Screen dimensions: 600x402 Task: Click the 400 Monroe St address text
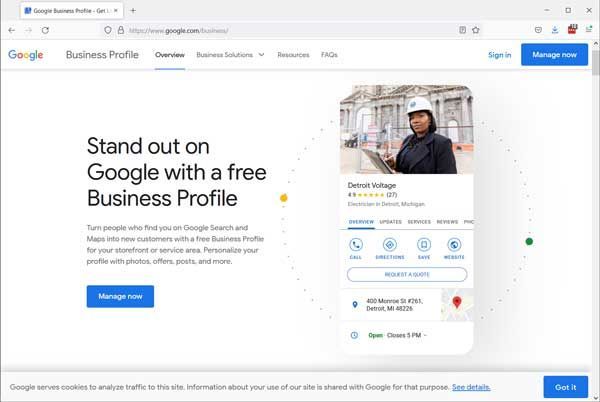(395, 304)
